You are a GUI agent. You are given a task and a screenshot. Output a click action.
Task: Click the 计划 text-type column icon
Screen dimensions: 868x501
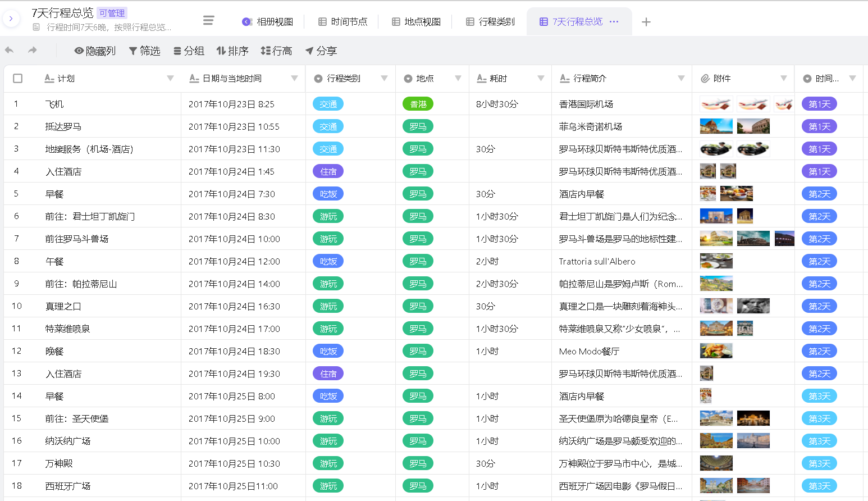[49, 79]
